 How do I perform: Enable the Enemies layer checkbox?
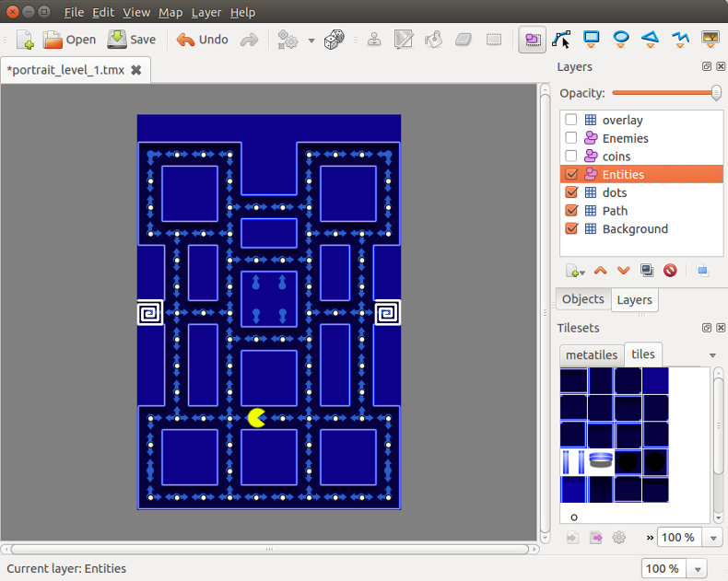click(x=571, y=138)
